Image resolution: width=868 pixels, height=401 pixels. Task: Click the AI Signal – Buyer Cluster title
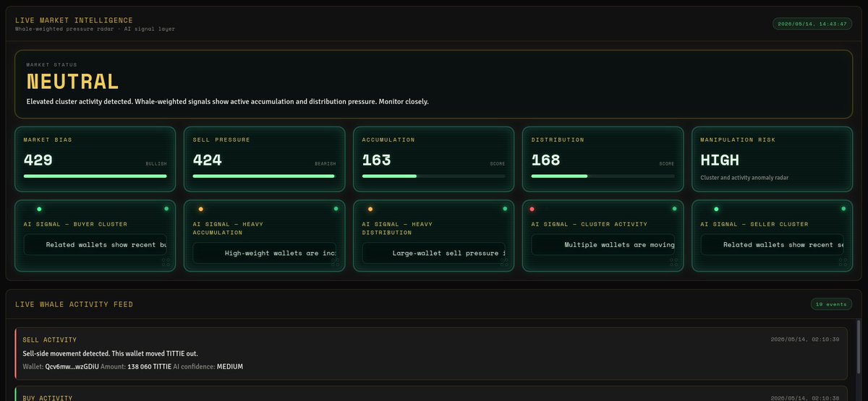point(75,224)
